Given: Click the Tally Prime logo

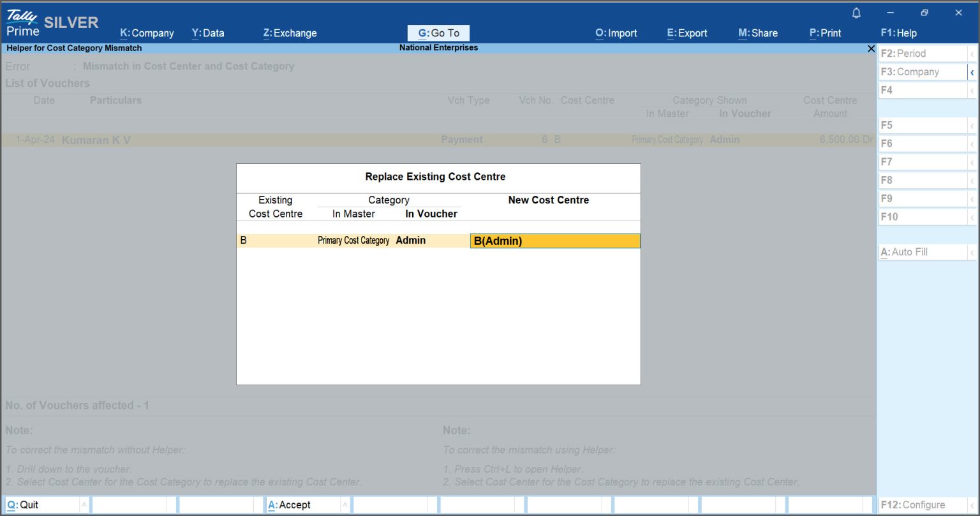Looking at the screenshot, I should click(21, 20).
